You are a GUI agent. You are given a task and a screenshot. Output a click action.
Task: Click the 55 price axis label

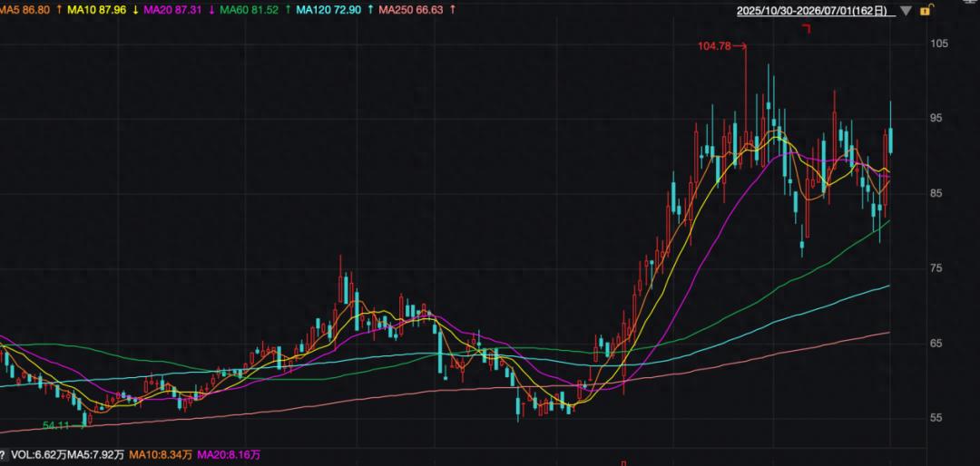click(937, 418)
